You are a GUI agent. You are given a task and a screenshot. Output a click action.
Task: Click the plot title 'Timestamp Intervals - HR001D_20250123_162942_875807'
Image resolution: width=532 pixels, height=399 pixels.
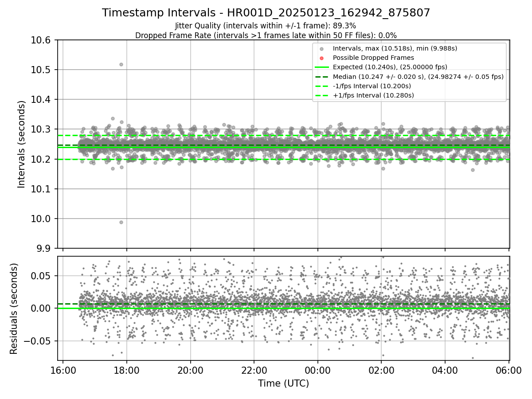coord(266,13)
